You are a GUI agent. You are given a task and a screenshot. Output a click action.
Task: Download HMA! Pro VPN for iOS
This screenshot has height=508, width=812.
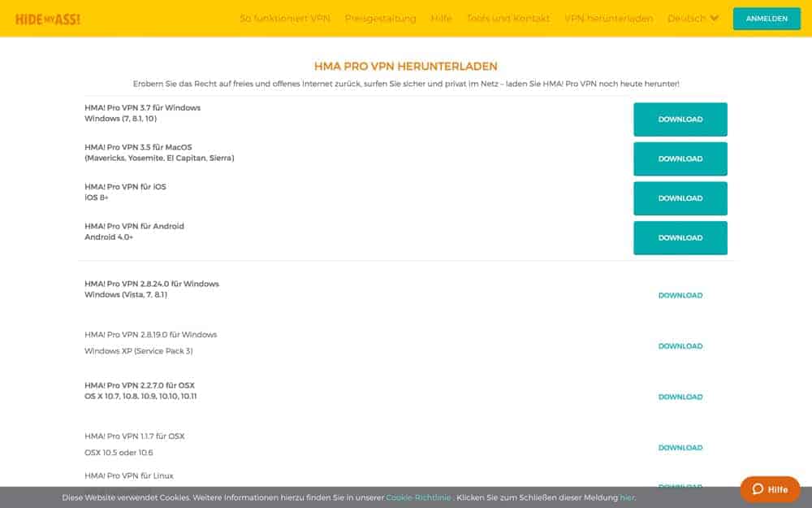680,198
